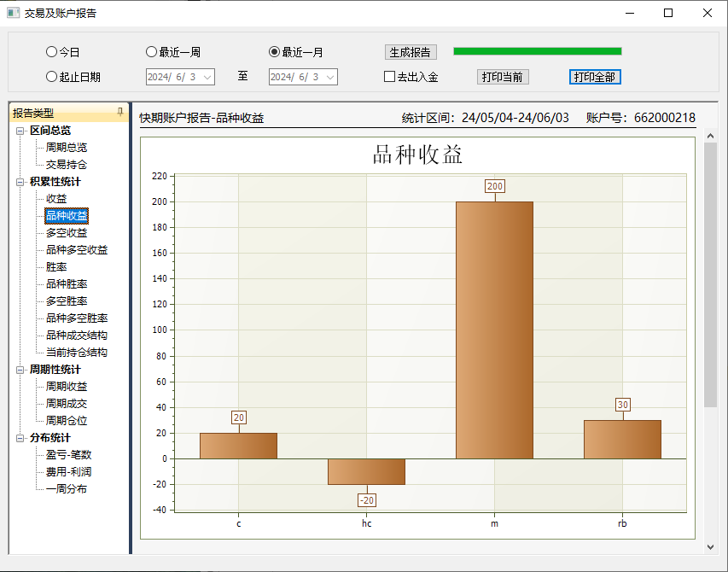Open the start date dropdown picker

[x=207, y=78]
